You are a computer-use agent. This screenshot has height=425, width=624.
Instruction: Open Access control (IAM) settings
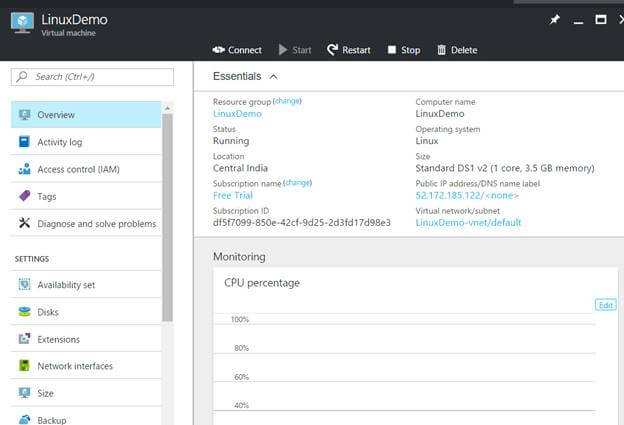[79, 169]
